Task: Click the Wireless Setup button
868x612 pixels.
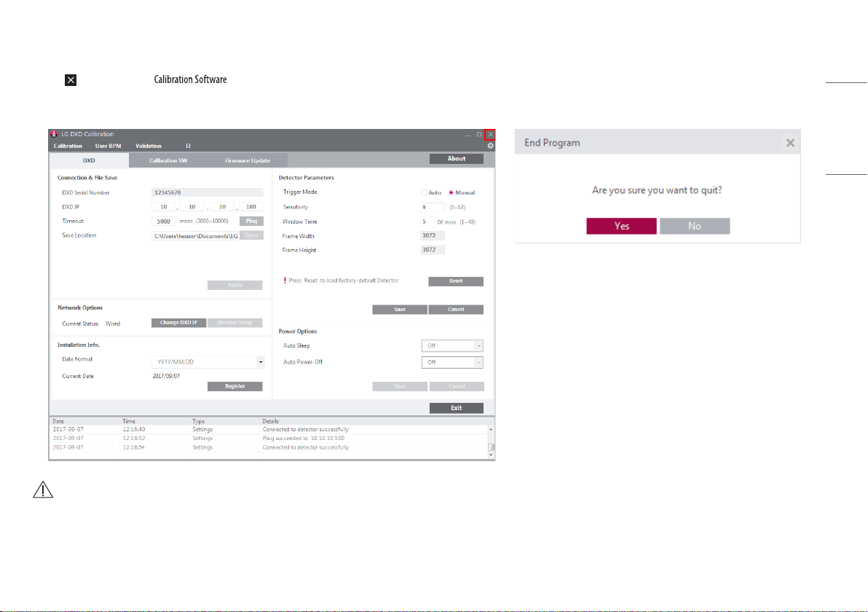Action: click(234, 323)
